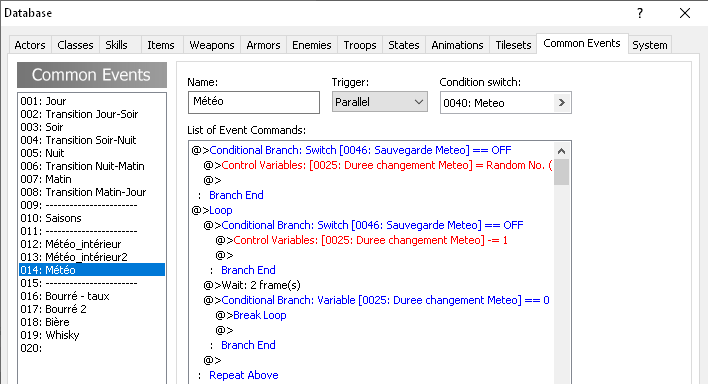Open the Skills tab
Viewport: 708px width, 384px height.
pyautogui.click(x=116, y=45)
